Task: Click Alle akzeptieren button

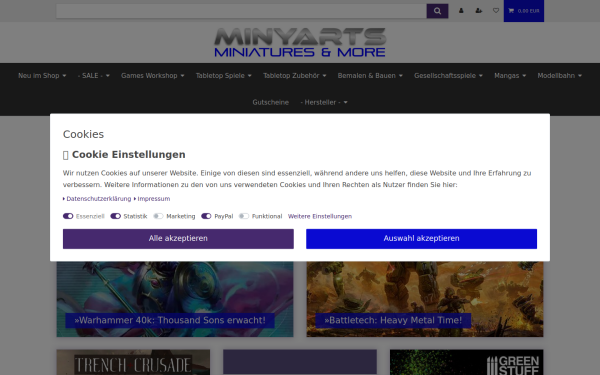Action: pyautogui.click(x=178, y=239)
